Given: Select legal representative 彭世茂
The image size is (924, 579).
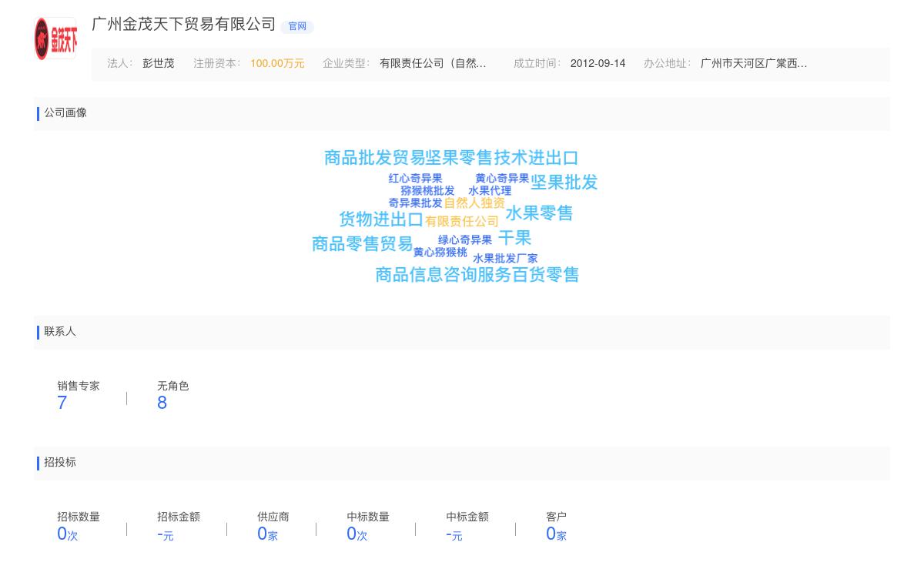Looking at the screenshot, I should 158,64.
